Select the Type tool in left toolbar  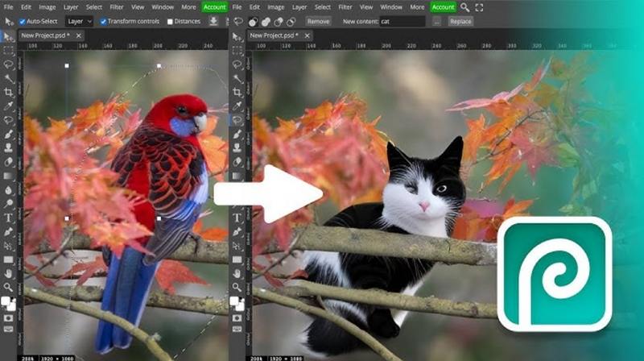(9, 218)
